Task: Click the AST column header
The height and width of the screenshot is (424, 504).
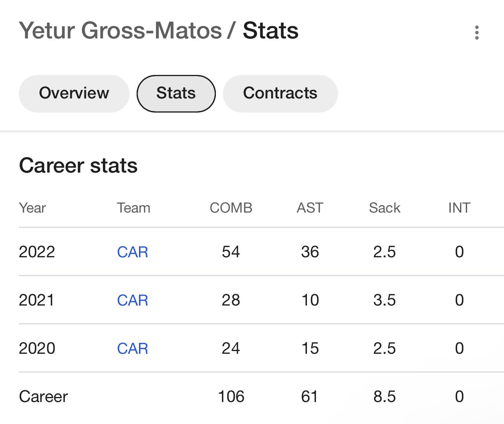Action: point(310,208)
